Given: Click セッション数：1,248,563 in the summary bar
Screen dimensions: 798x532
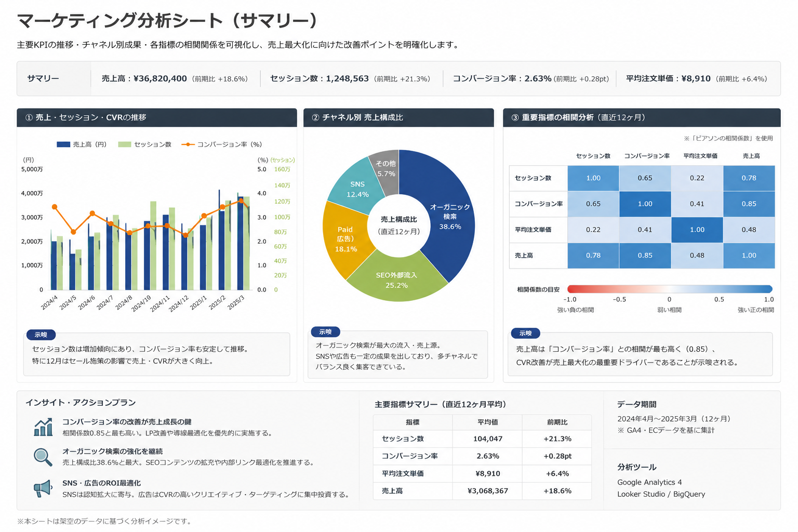Looking at the screenshot, I should 319,78.
